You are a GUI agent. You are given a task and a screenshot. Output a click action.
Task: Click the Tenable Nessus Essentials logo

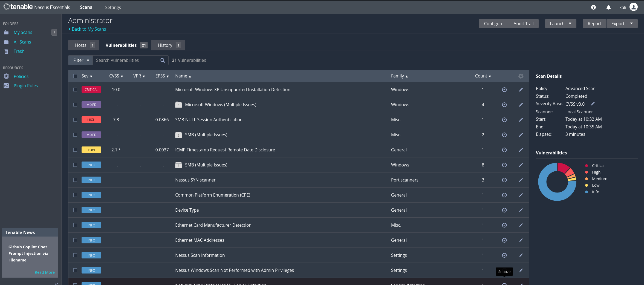click(x=37, y=7)
